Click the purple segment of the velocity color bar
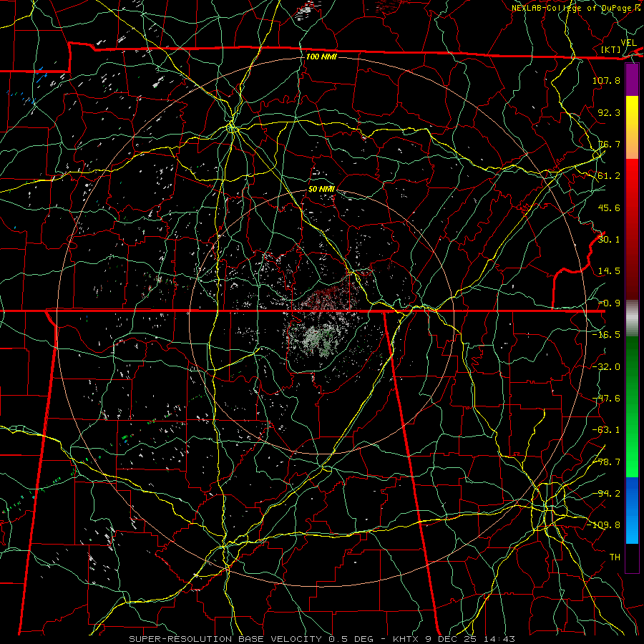644x644 pixels. [x=632, y=80]
